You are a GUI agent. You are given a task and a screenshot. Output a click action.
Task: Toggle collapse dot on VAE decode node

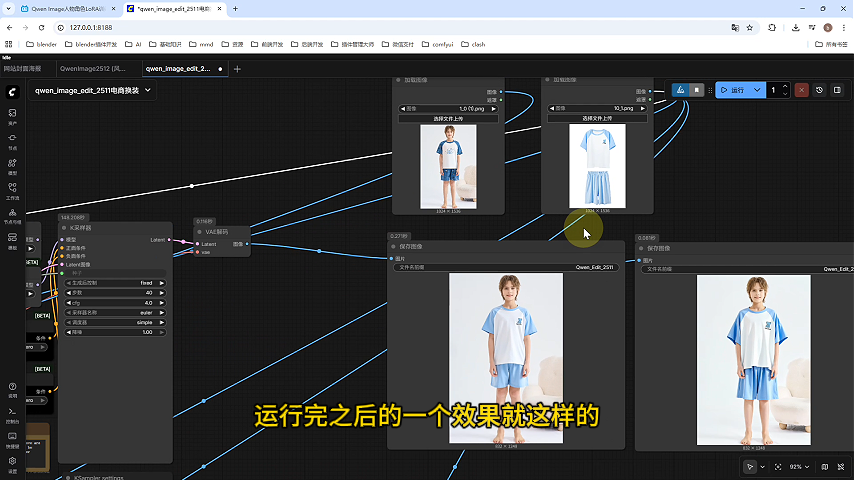pyautogui.click(x=199, y=232)
